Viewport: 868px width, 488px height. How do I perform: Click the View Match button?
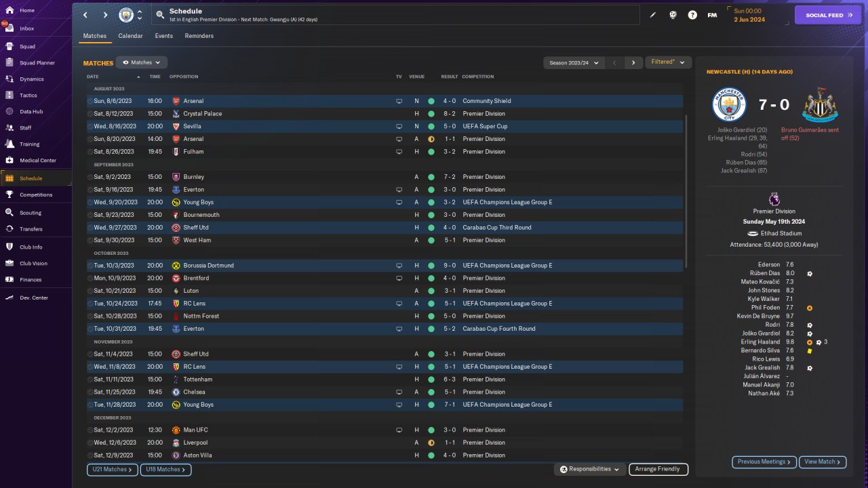[x=823, y=462]
